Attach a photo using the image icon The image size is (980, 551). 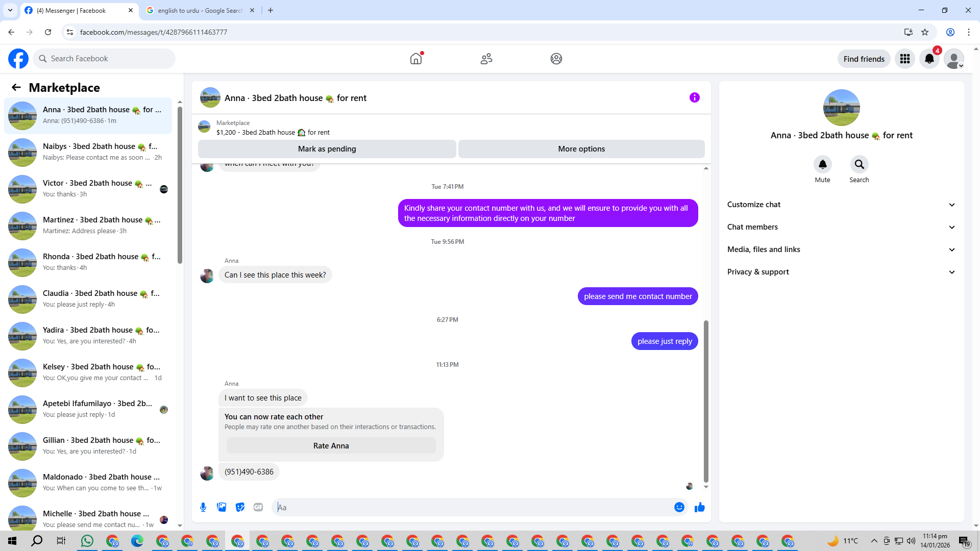tap(222, 507)
